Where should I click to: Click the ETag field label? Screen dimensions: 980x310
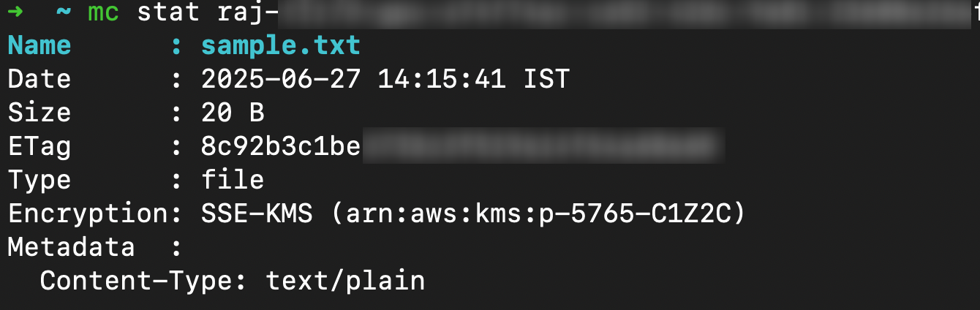click(x=39, y=147)
